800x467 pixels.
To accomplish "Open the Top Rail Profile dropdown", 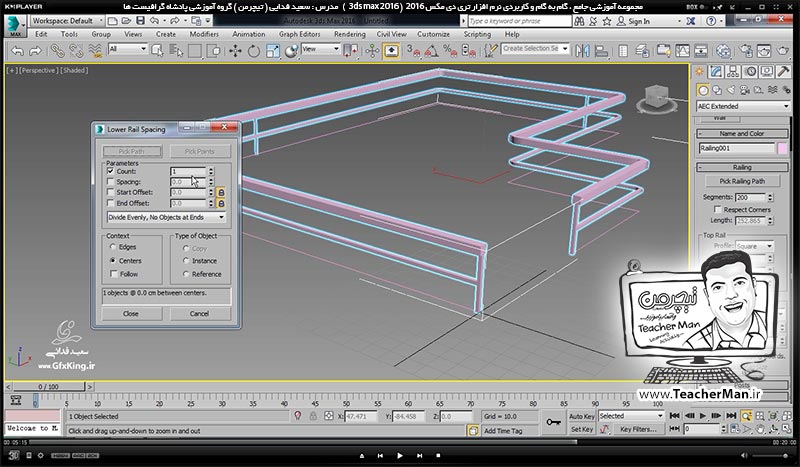I will pyautogui.click(x=754, y=246).
